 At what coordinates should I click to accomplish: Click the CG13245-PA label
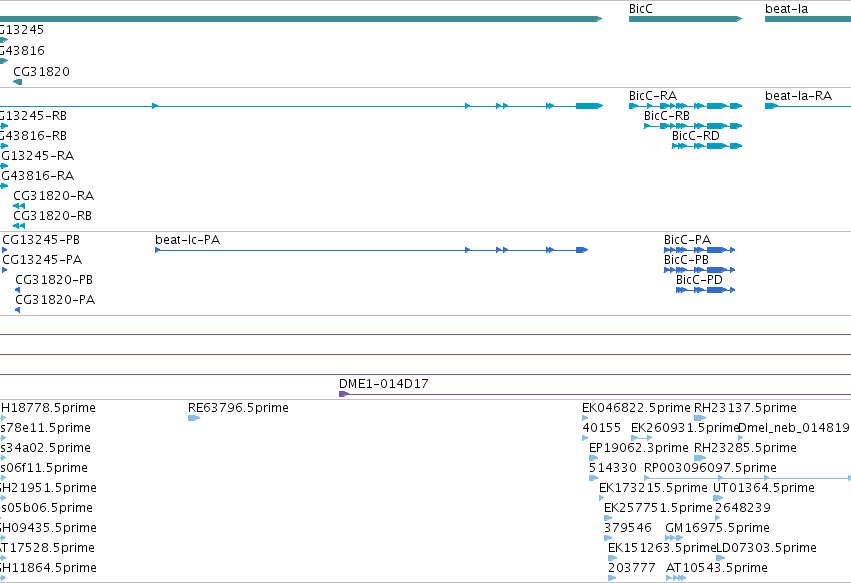click(x=42, y=259)
